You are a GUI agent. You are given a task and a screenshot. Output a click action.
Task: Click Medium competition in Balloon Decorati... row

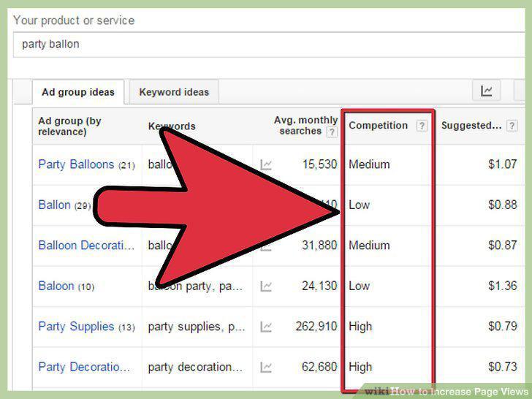[x=369, y=246]
